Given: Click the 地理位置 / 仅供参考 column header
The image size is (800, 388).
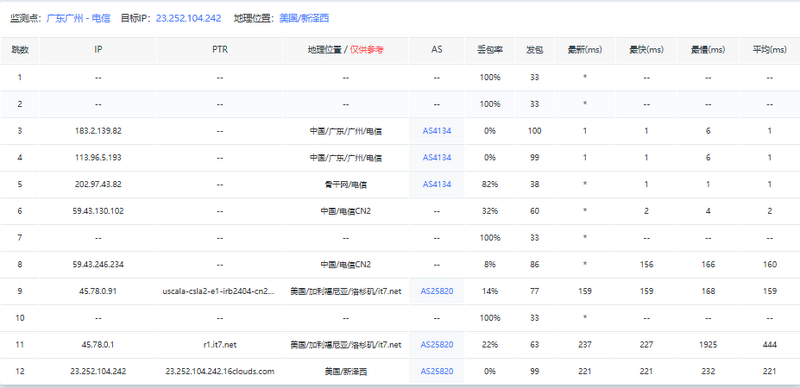Looking at the screenshot, I should pos(345,50).
